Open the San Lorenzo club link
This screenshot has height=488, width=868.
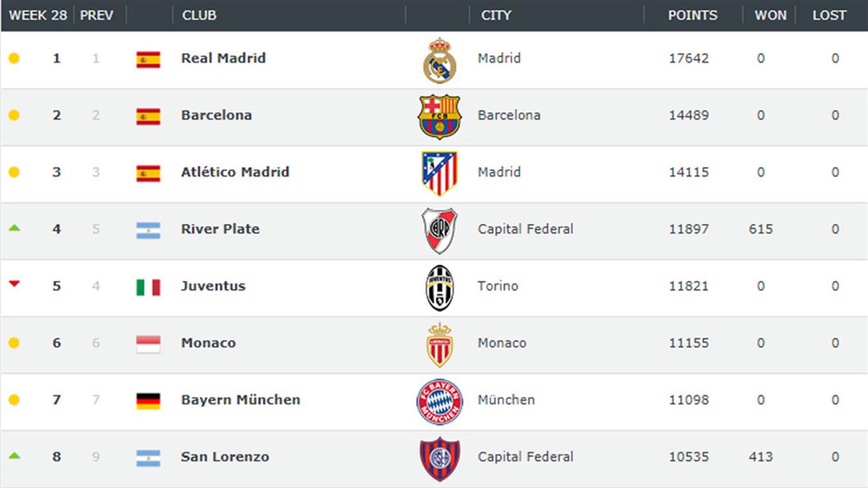pos(225,457)
